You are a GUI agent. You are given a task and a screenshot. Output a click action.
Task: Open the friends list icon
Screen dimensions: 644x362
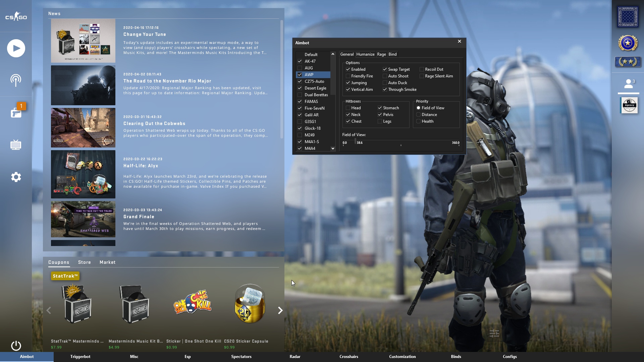tap(629, 83)
